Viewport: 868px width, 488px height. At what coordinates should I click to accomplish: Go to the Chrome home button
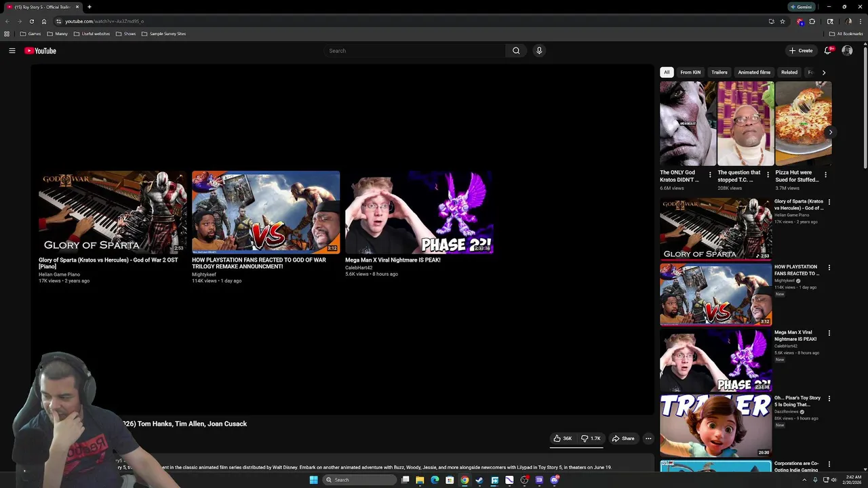click(44, 21)
